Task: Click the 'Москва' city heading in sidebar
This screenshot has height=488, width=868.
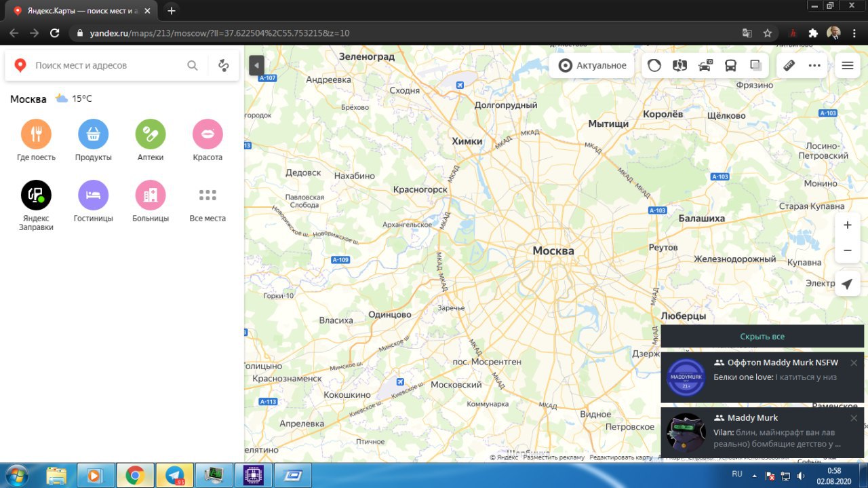Action: pyautogui.click(x=28, y=99)
